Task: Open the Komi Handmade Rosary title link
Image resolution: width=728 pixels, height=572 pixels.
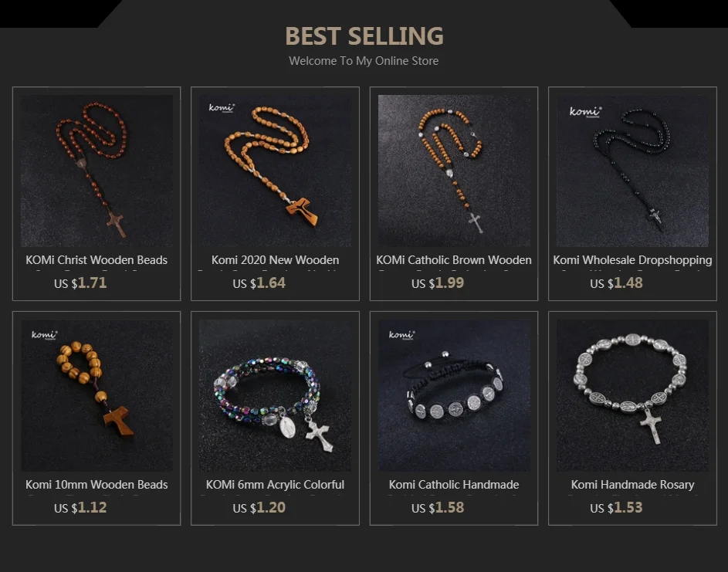Action: (632, 485)
